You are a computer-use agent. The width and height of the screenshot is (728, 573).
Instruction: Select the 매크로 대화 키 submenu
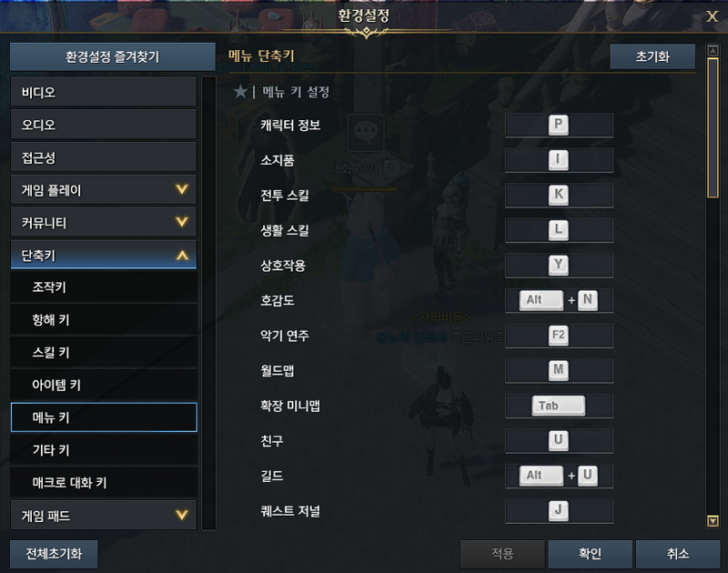click(104, 483)
